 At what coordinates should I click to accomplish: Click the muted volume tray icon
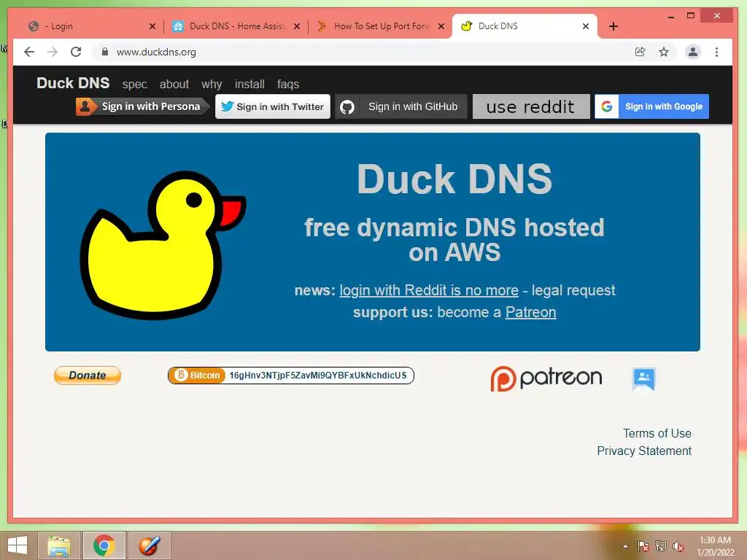[678, 546]
